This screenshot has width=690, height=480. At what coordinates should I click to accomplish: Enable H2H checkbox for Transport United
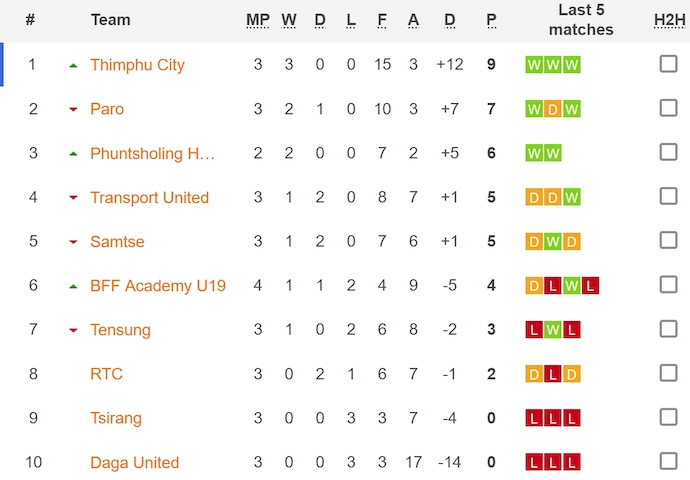(x=668, y=196)
